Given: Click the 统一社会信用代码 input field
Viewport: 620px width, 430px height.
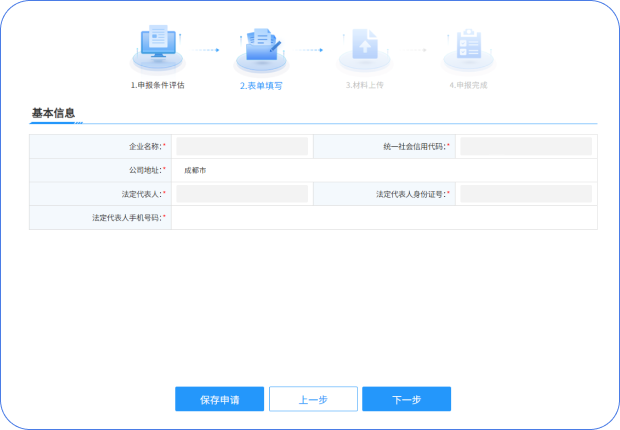Looking at the screenshot, I should point(525,147).
